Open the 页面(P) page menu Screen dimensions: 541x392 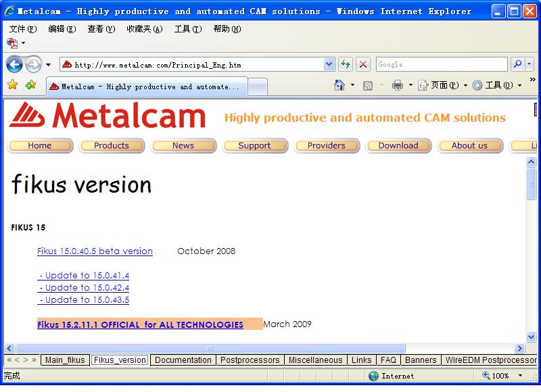(442, 84)
